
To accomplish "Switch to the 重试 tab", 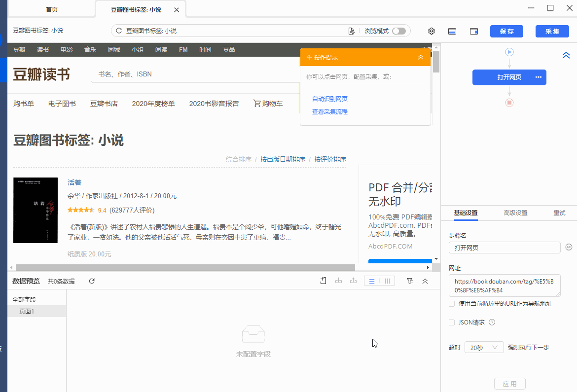I will pyautogui.click(x=559, y=213).
